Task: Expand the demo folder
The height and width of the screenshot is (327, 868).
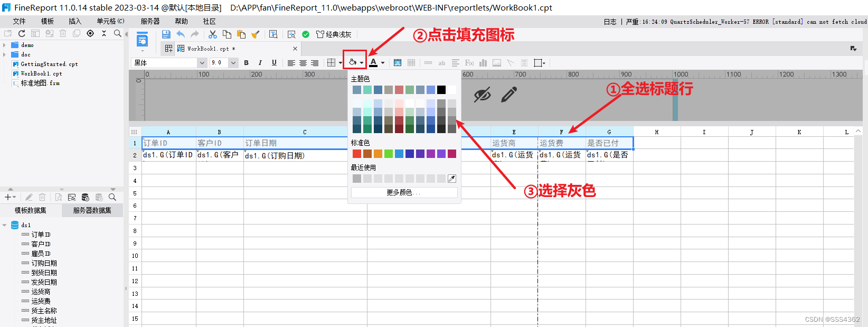Action: pyautogui.click(x=4, y=45)
